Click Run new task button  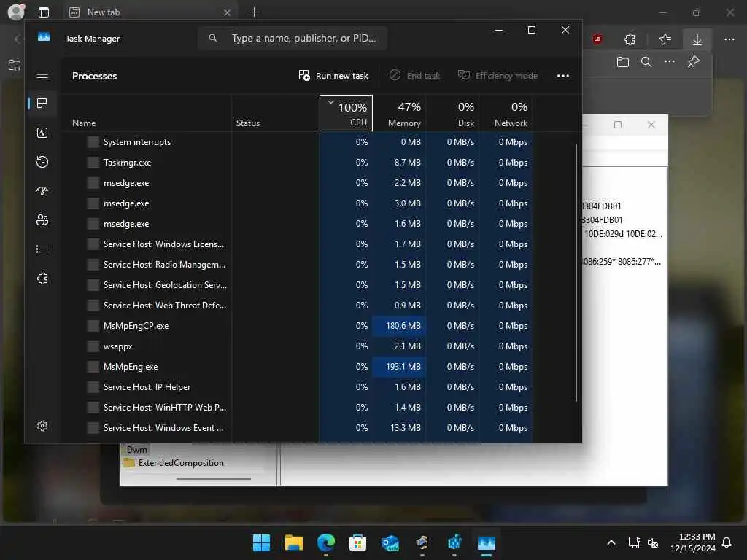point(333,76)
